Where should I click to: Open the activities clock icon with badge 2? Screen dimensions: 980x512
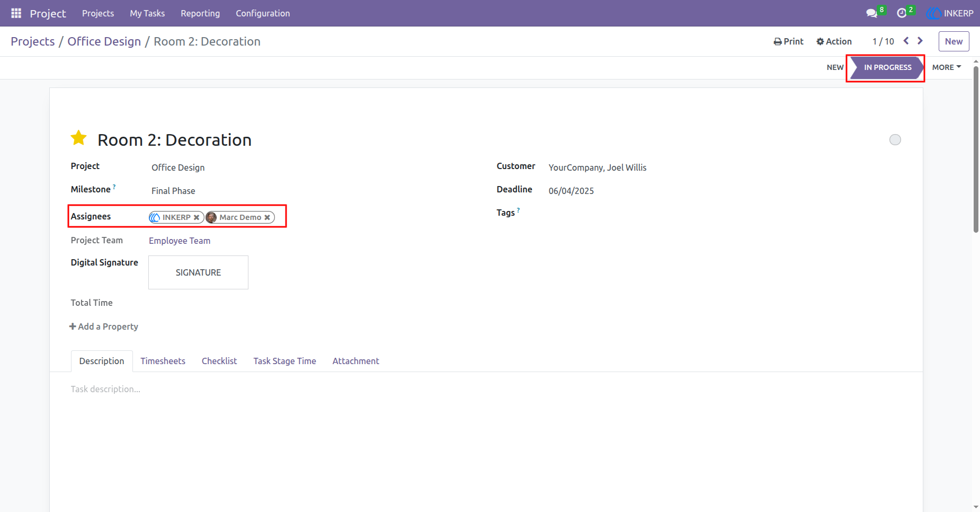click(902, 13)
